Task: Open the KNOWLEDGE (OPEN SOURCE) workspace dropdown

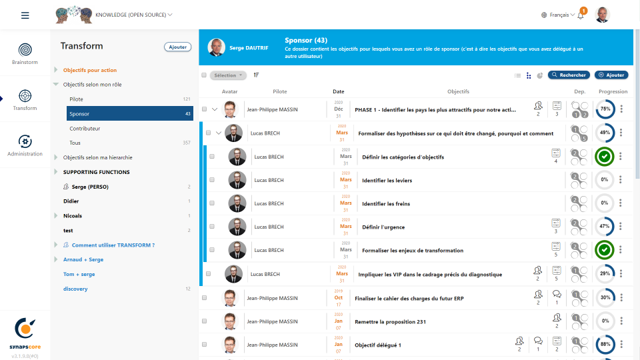Action: coord(133,15)
